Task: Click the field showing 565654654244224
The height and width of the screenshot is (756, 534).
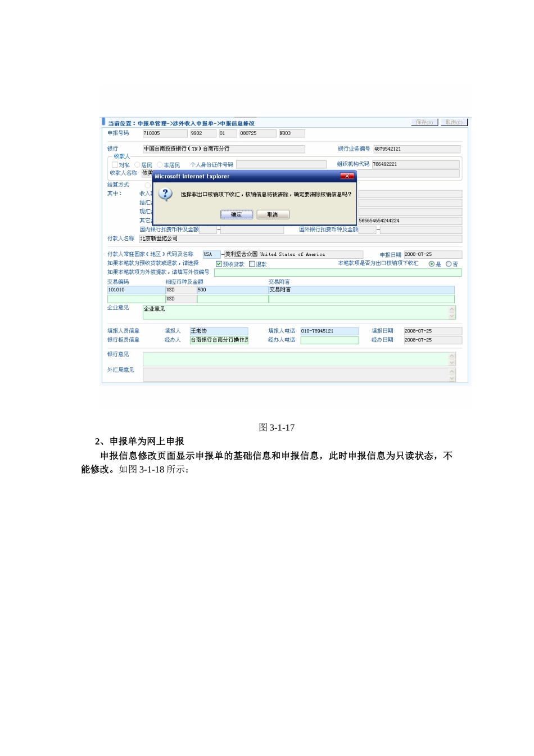Action: (410, 220)
